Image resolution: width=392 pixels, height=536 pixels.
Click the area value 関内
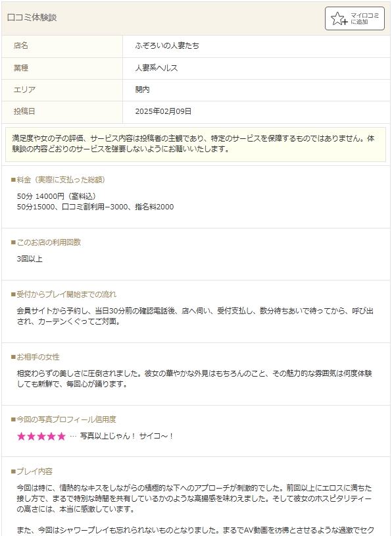coord(142,90)
